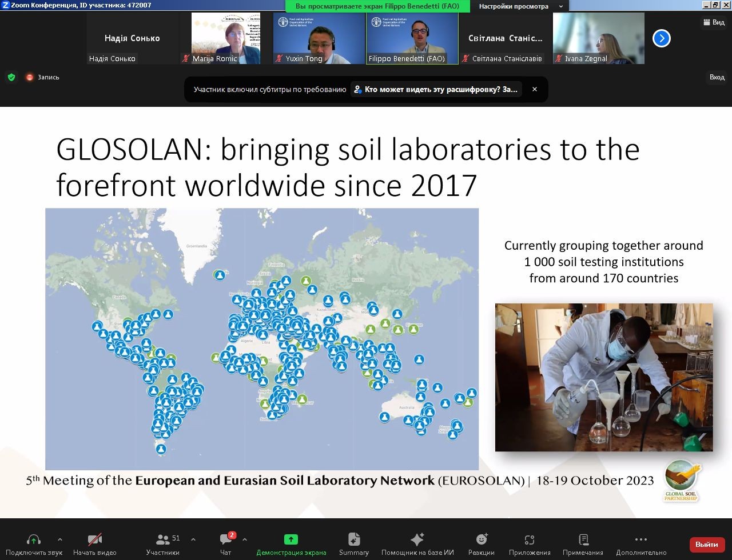The height and width of the screenshot is (560, 732).
Task: Select Ivana Zegnal video thumbnail
Action: coord(599,38)
